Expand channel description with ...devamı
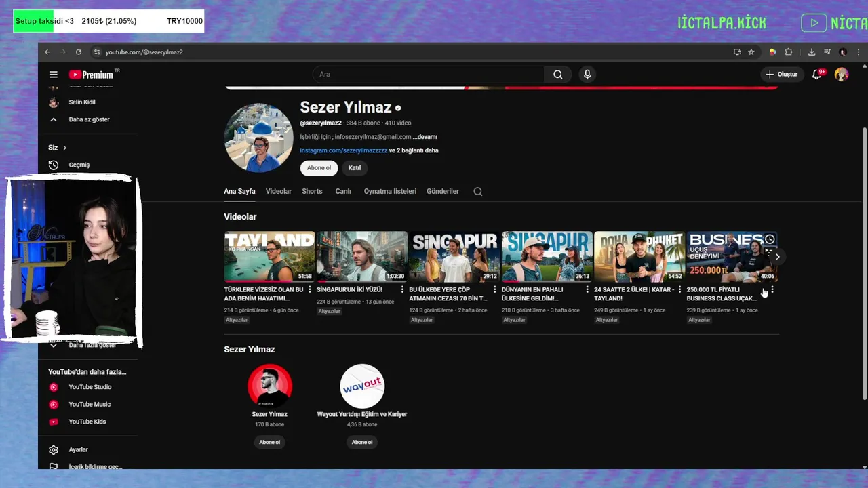 [425, 137]
